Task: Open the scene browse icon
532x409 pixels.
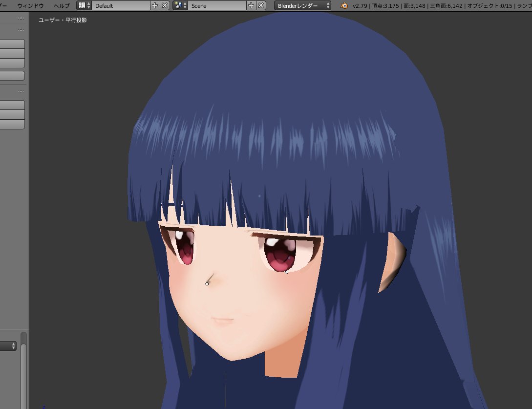Action: tap(180, 5)
